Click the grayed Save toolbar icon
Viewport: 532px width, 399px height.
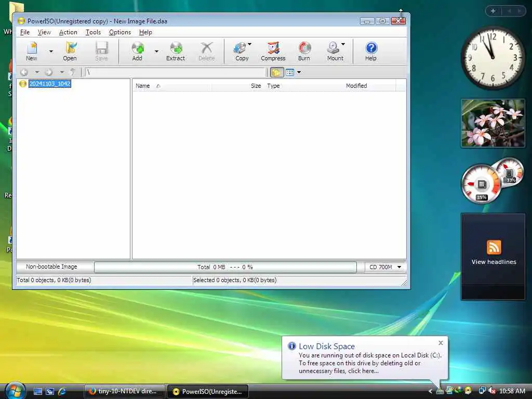coord(101,51)
